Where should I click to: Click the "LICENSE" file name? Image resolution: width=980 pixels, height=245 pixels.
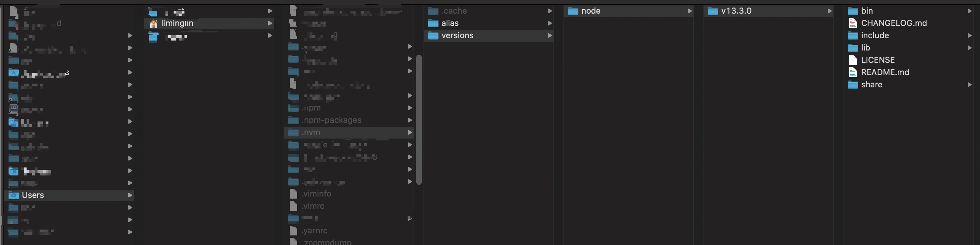click(x=878, y=60)
